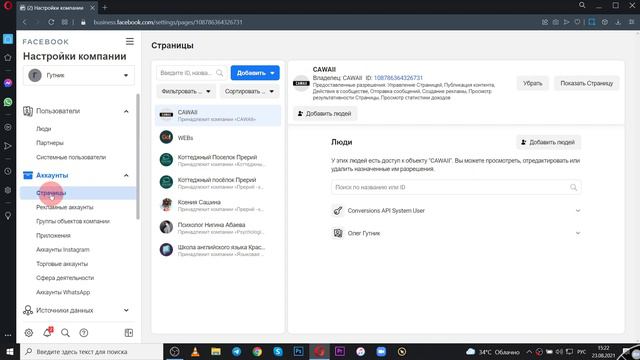This screenshot has height=360, width=640.
Task: Click the Conversions API System User key icon
Action: pos(338,211)
